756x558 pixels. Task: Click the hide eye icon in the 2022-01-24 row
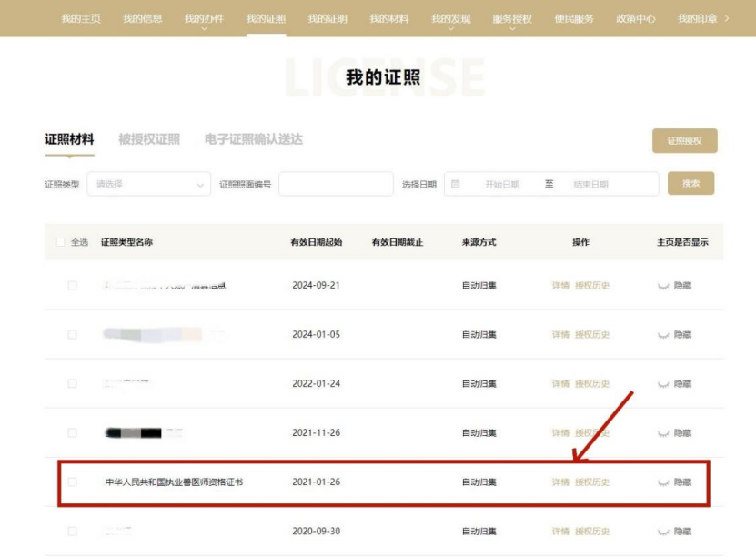click(663, 384)
